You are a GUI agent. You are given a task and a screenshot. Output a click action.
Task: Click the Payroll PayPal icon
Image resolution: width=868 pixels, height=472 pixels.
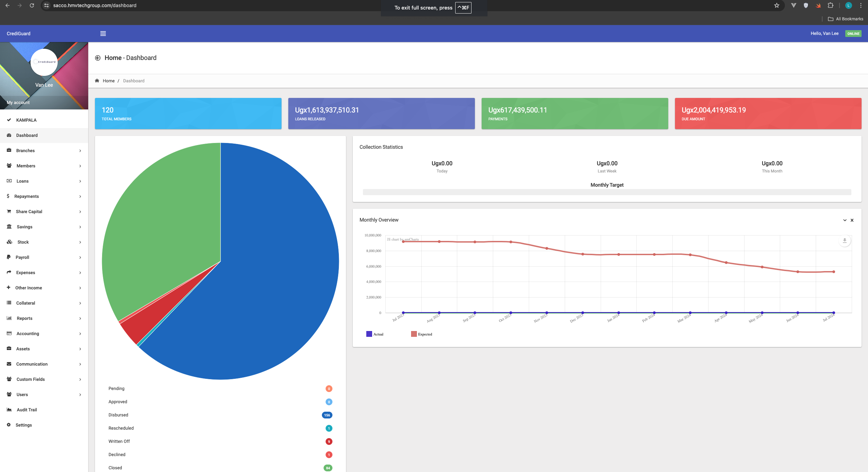coord(9,257)
